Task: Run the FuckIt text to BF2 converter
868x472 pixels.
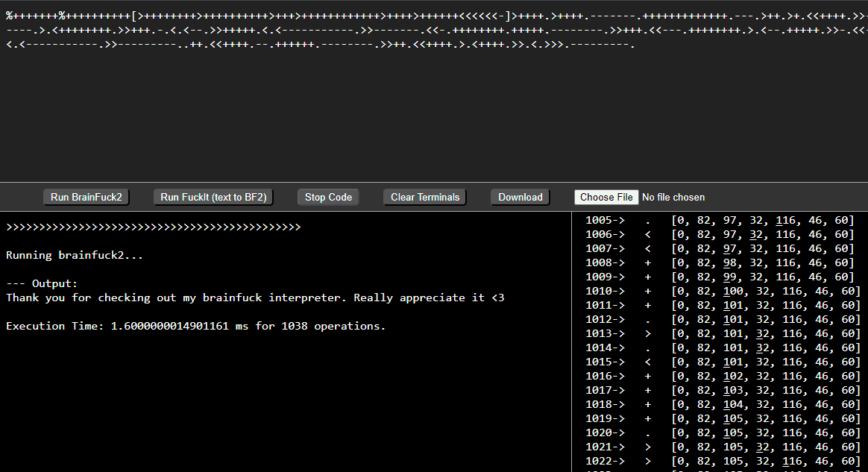Action: click(213, 197)
